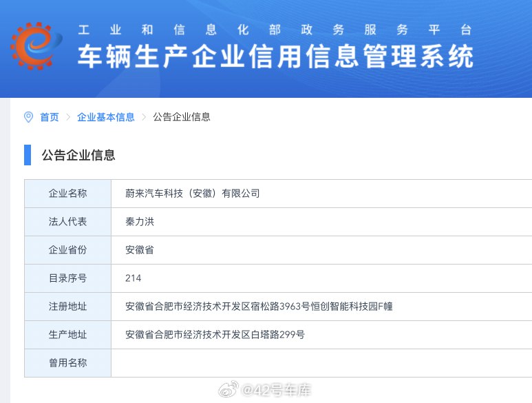The height and width of the screenshot is (403, 532).
Task: Select the 法人代表 label cell
Action: 68,222
